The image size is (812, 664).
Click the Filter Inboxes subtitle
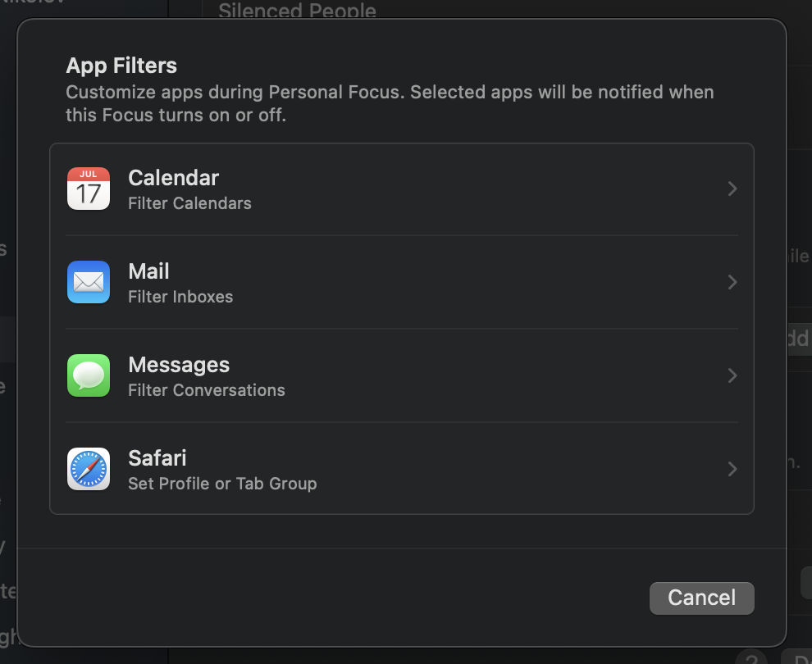[180, 297]
